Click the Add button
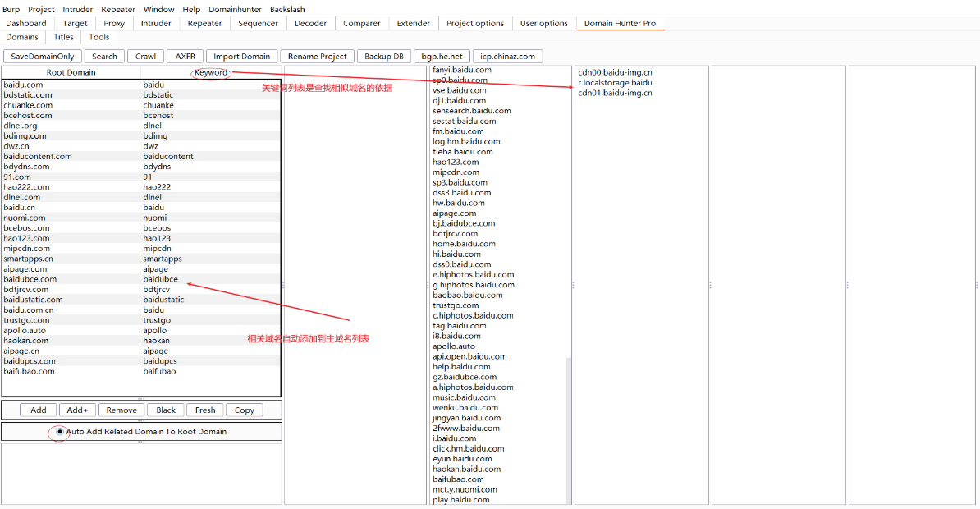 click(38, 410)
